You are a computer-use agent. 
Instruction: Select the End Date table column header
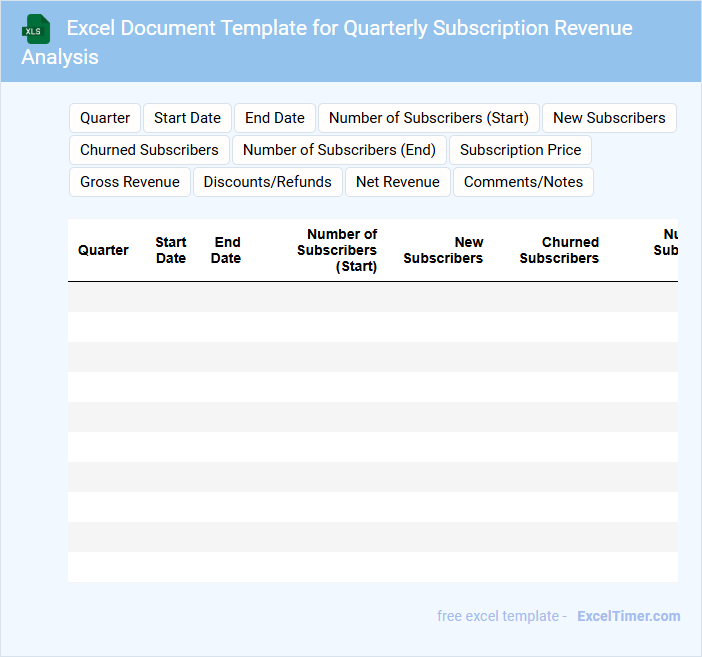pyautogui.click(x=226, y=250)
